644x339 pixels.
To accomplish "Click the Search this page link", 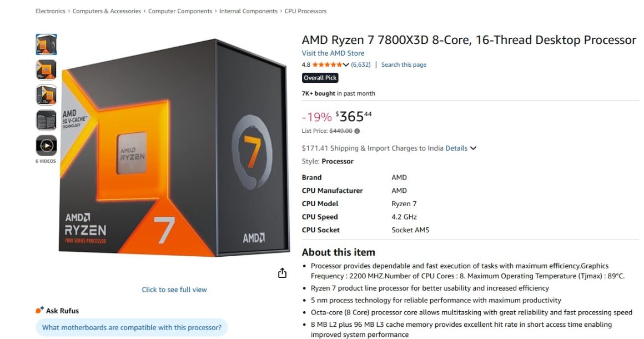I will pyautogui.click(x=404, y=64).
